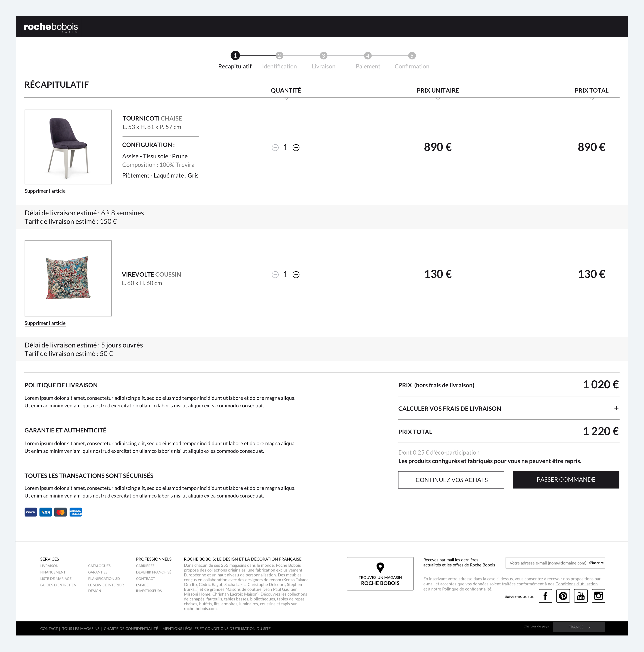Click the store locator pin icon
Image resolution: width=644 pixels, height=652 pixels.
(380, 568)
